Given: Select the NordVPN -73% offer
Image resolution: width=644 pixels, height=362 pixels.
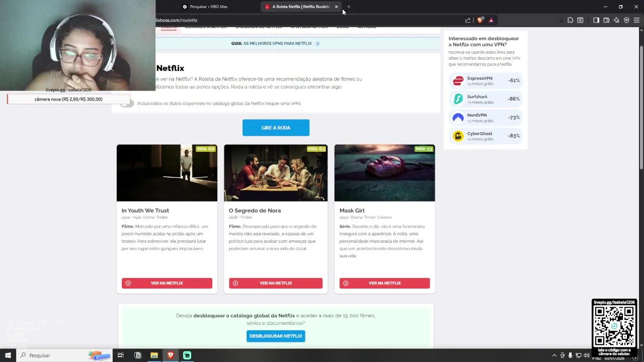Looking at the screenshot, I should tap(486, 118).
